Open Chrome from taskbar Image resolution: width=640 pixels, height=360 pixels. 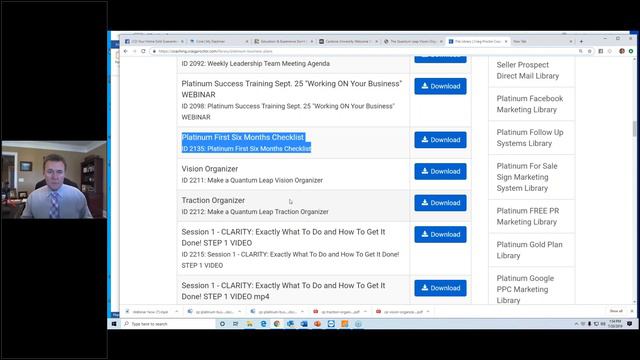(x=277, y=324)
